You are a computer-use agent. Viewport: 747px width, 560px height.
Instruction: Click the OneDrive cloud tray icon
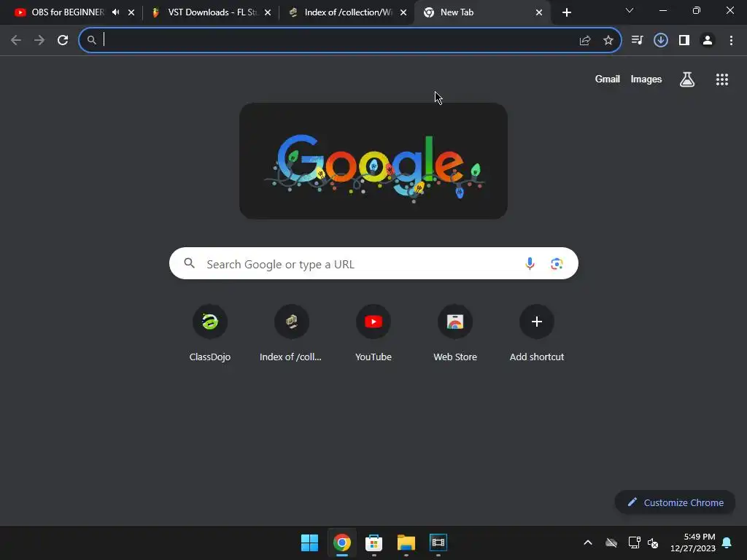pos(611,542)
